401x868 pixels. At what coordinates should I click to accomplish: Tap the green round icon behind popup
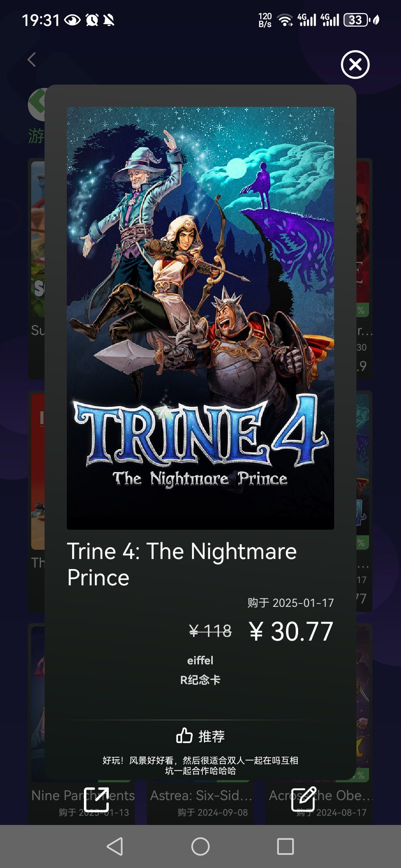coord(37,105)
